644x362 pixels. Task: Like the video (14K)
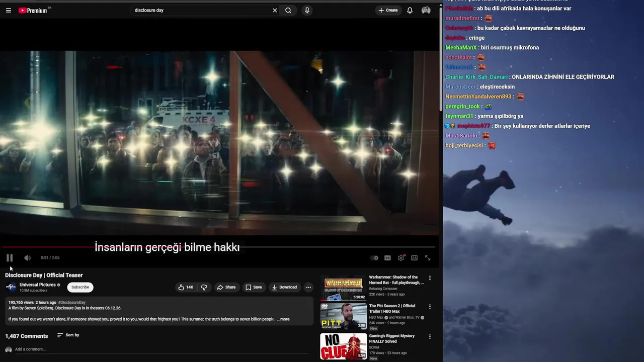[x=186, y=287]
